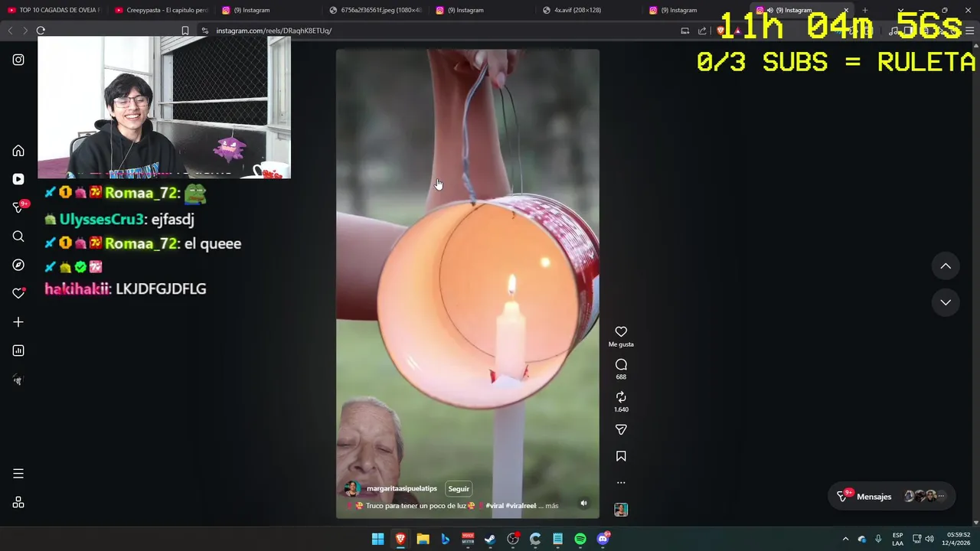Screen dimensions: 980x551
Task: Open comments on the reel (688)
Action: tap(621, 365)
